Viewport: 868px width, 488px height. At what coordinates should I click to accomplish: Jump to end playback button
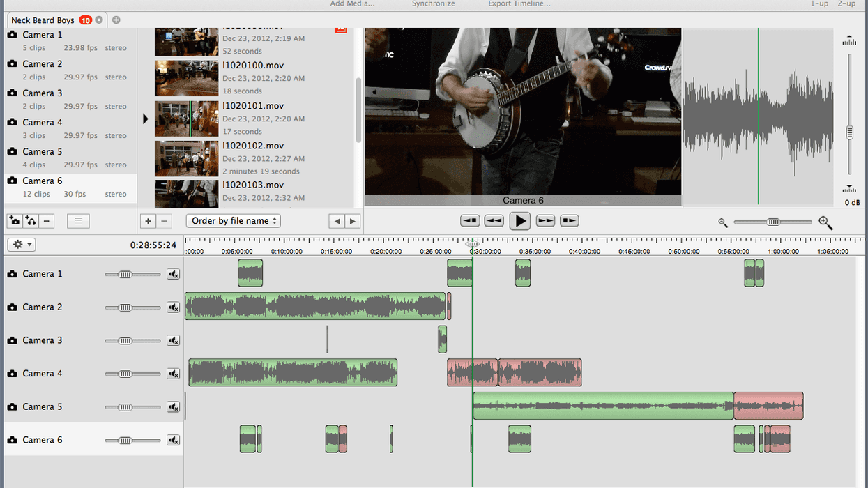570,221
